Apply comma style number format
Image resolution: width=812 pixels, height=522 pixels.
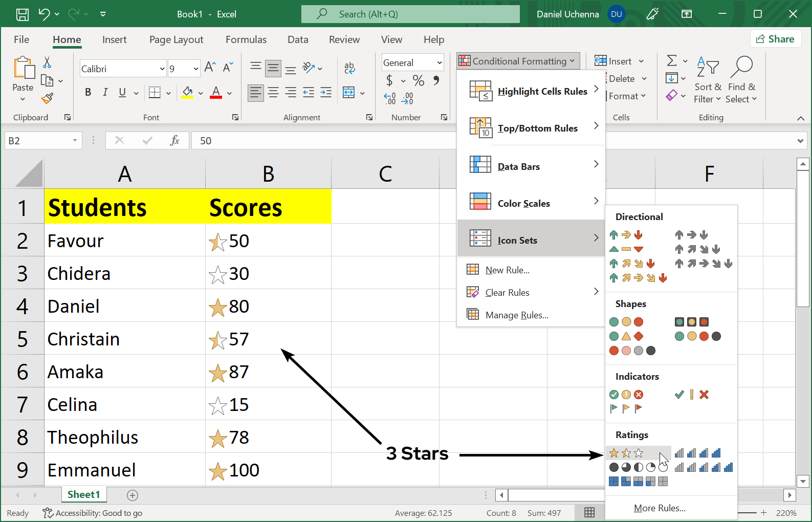[x=436, y=80]
